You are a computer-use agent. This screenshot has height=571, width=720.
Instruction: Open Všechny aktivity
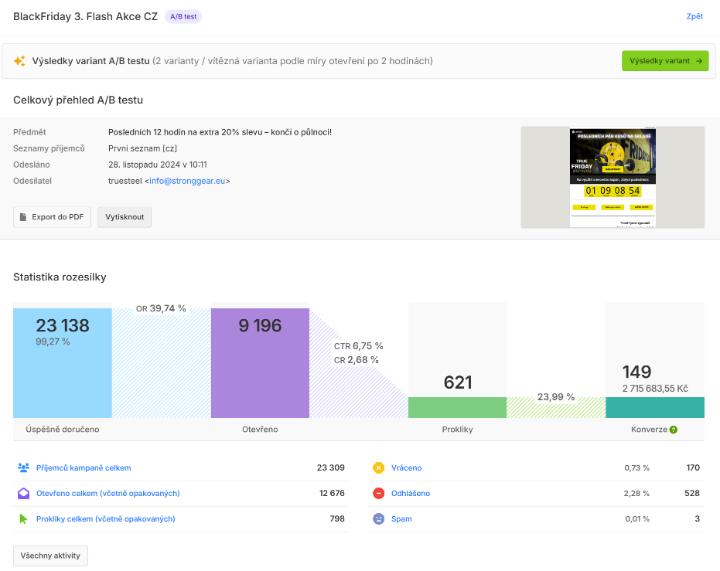tap(50, 555)
